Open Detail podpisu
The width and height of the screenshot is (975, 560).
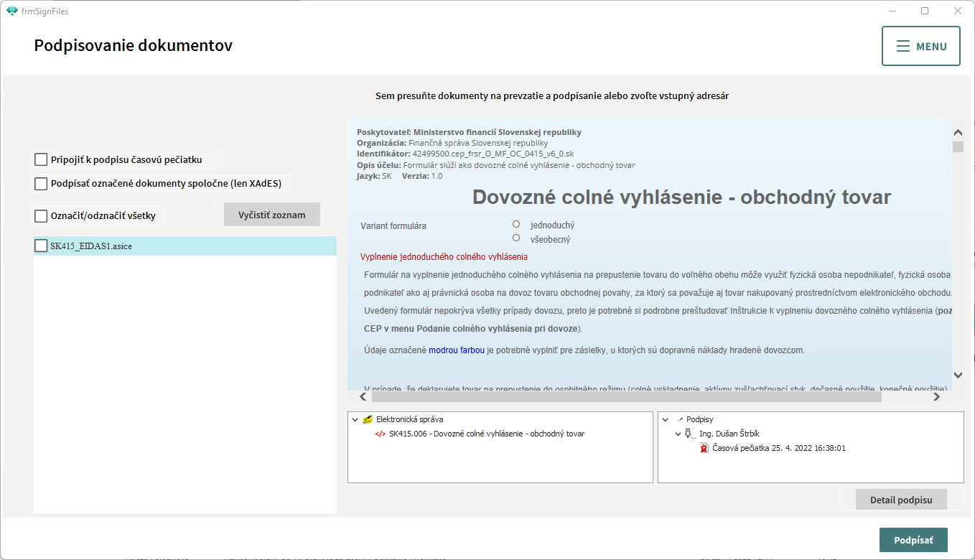(900, 500)
